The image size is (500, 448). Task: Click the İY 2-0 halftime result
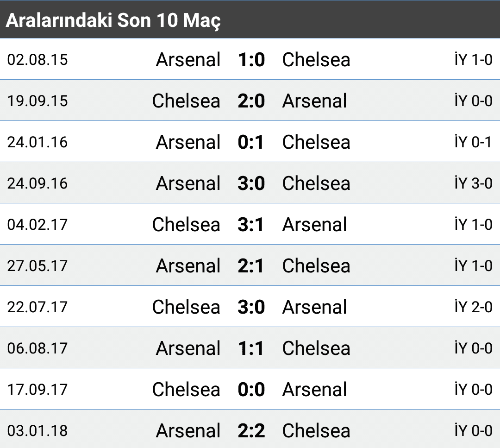tap(473, 307)
